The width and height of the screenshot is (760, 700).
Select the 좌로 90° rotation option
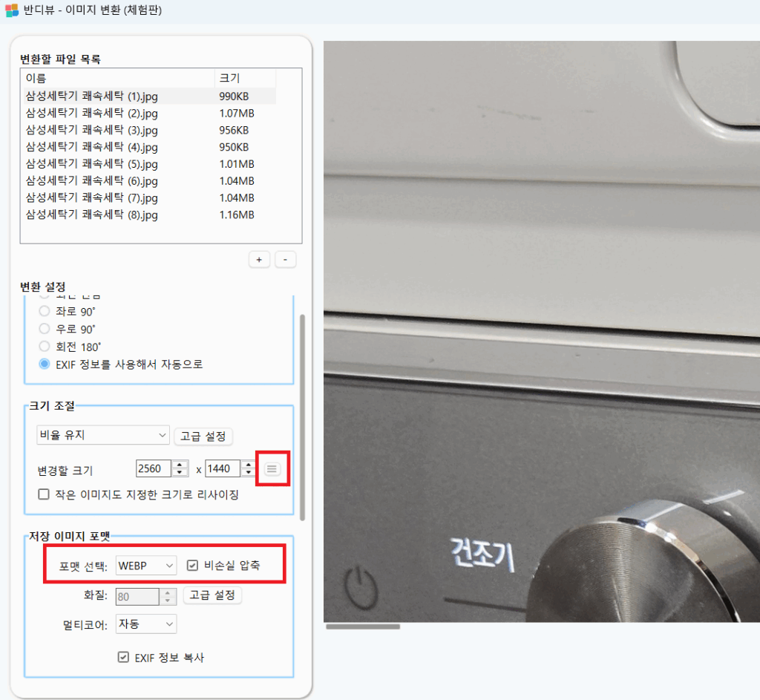pyautogui.click(x=44, y=311)
